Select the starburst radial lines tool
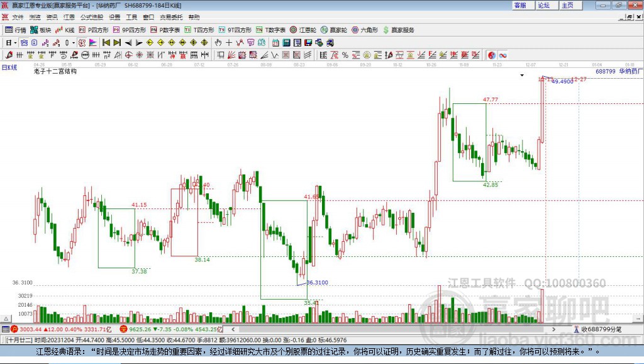 coord(139,55)
